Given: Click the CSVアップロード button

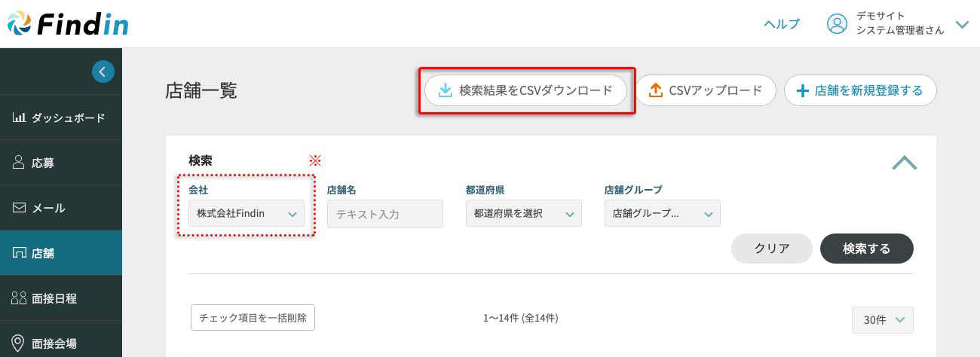Looking at the screenshot, I should click(706, 90).
